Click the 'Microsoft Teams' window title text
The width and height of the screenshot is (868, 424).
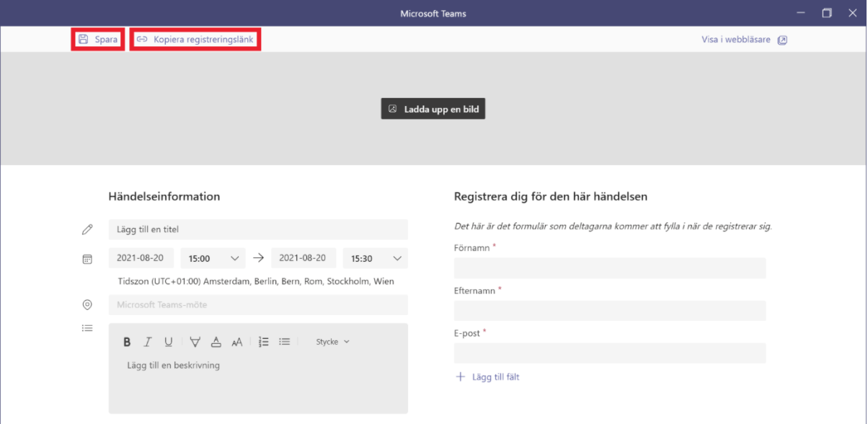(433, 14)
